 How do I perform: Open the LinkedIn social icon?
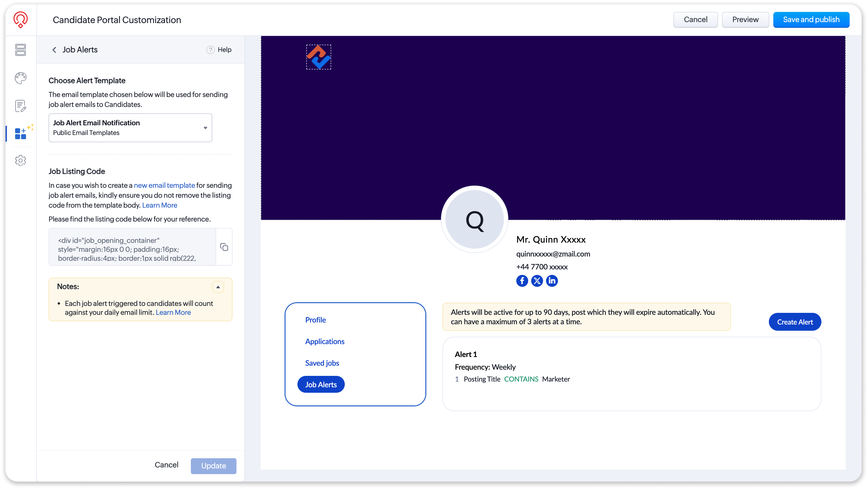point(551,281)
